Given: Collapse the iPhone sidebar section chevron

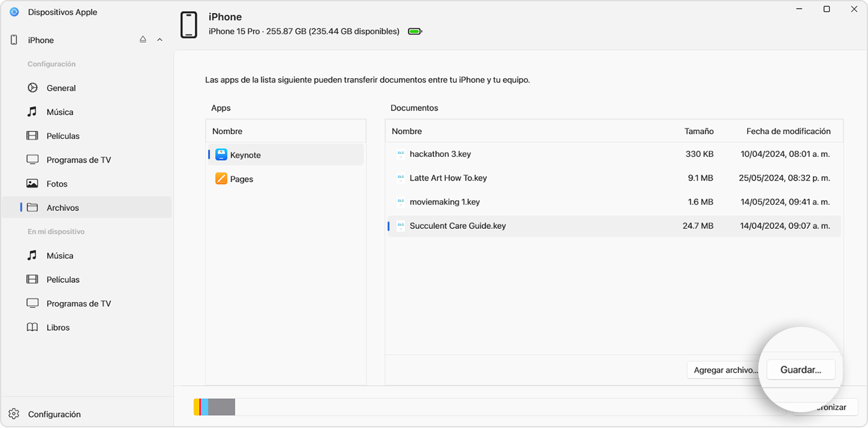Looking at the screenshot, I should point(159,40).
